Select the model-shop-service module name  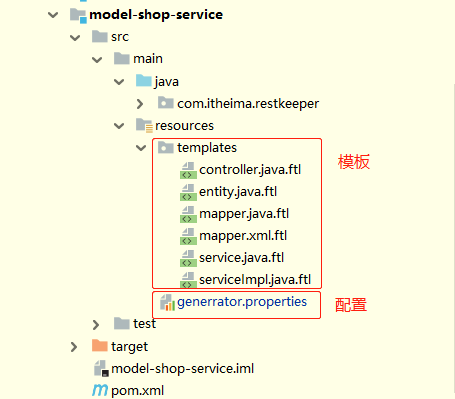156,15
